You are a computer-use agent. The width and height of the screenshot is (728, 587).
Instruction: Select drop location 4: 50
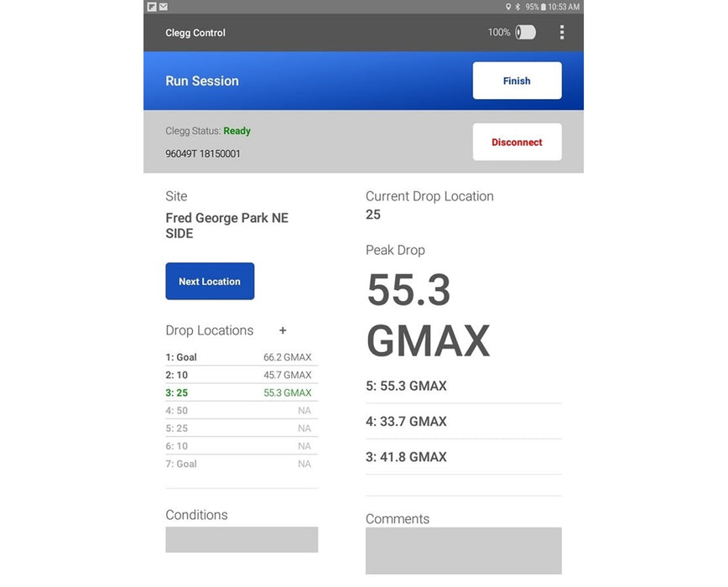[238, 411]
